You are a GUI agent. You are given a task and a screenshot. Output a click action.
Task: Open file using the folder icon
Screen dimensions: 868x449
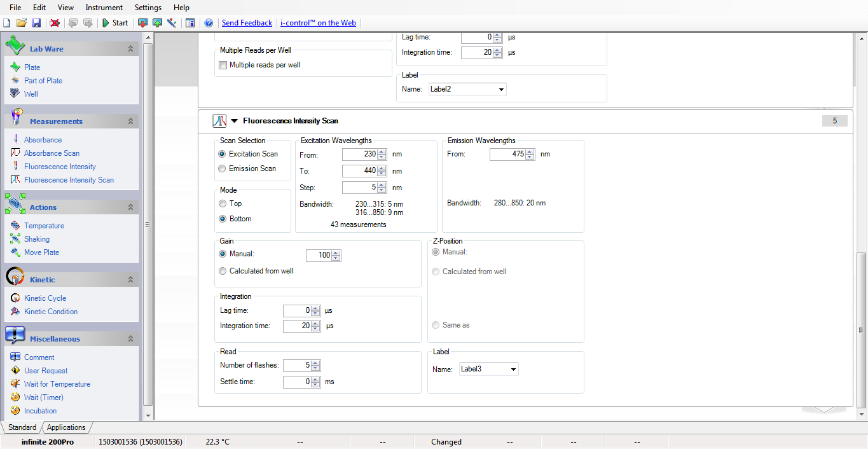(x=22, y=23)
